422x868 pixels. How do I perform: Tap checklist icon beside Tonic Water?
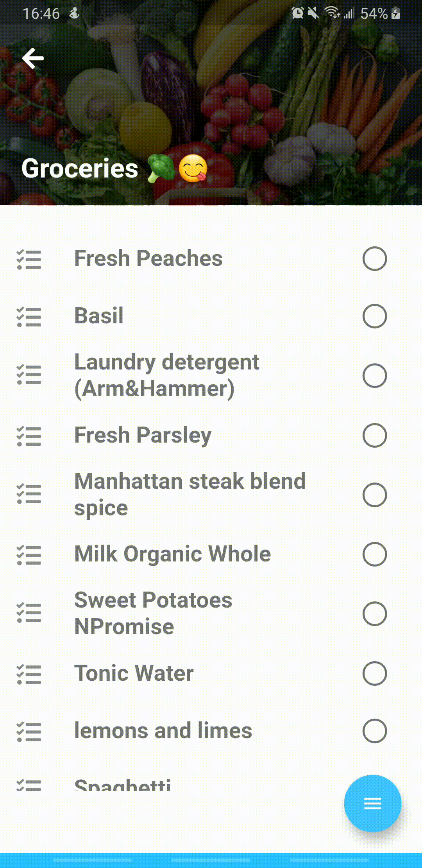tap(29, 674)
